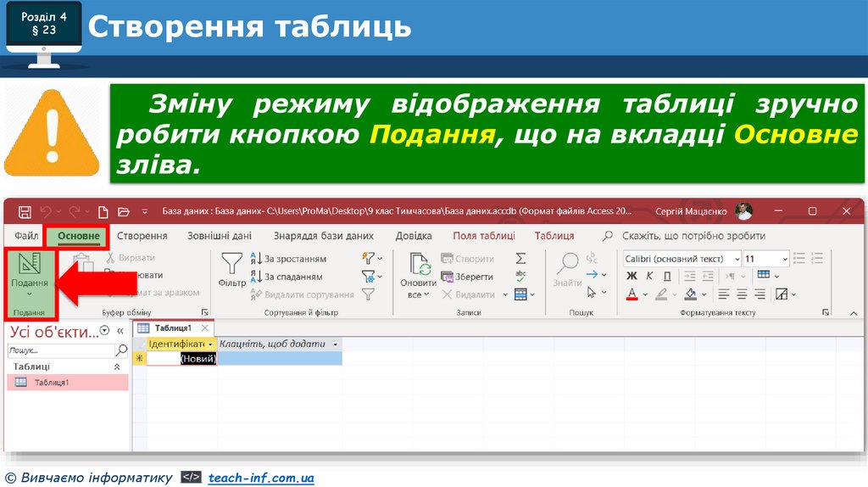Screen dimensions: 868x487
Task: Toggle italic К formatting
Action: pyautogui.click(x=649, y=276)
